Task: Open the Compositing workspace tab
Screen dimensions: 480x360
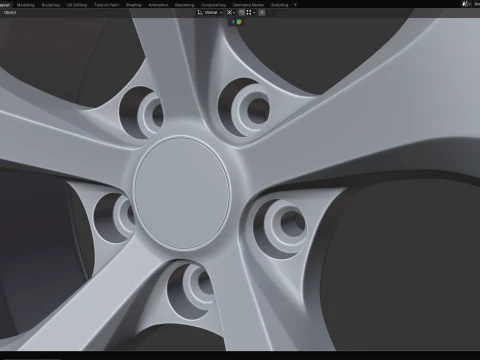Action: [x=213, y=5]
